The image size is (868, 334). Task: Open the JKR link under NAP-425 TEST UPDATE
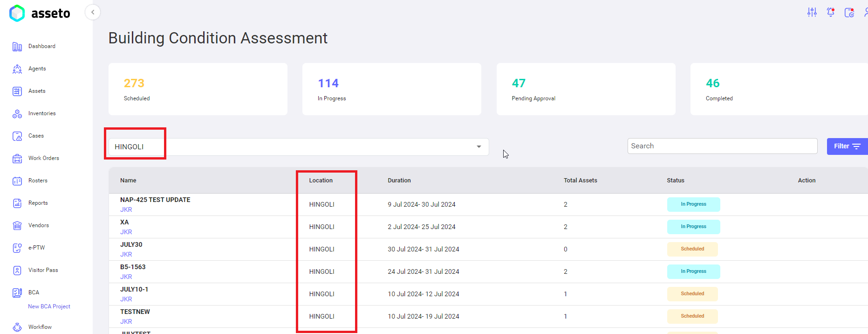coord(126,210)
